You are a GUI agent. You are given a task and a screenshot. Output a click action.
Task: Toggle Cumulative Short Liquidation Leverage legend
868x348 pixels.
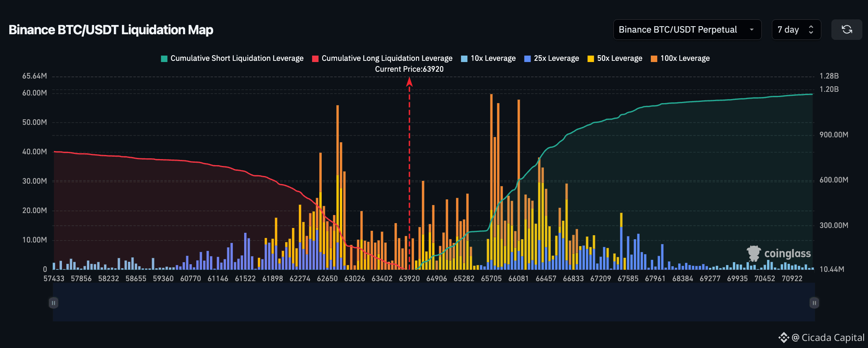click(x=232, y=58)
